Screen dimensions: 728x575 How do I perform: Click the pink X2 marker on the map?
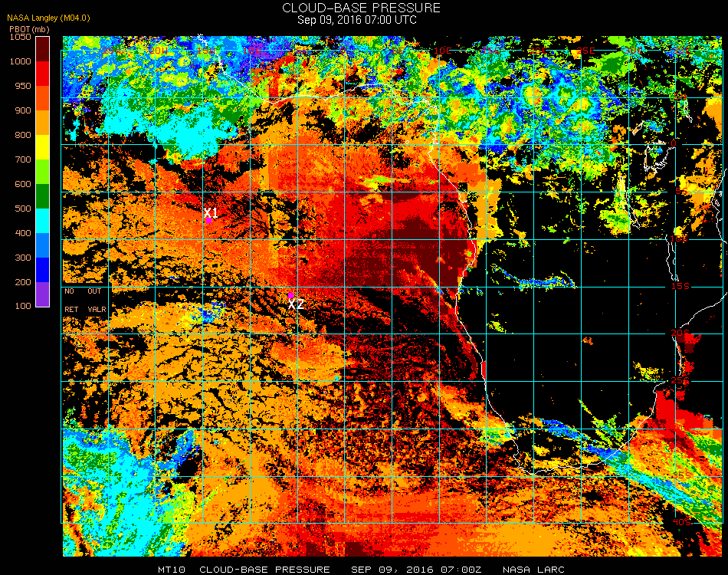click(290, 295)
